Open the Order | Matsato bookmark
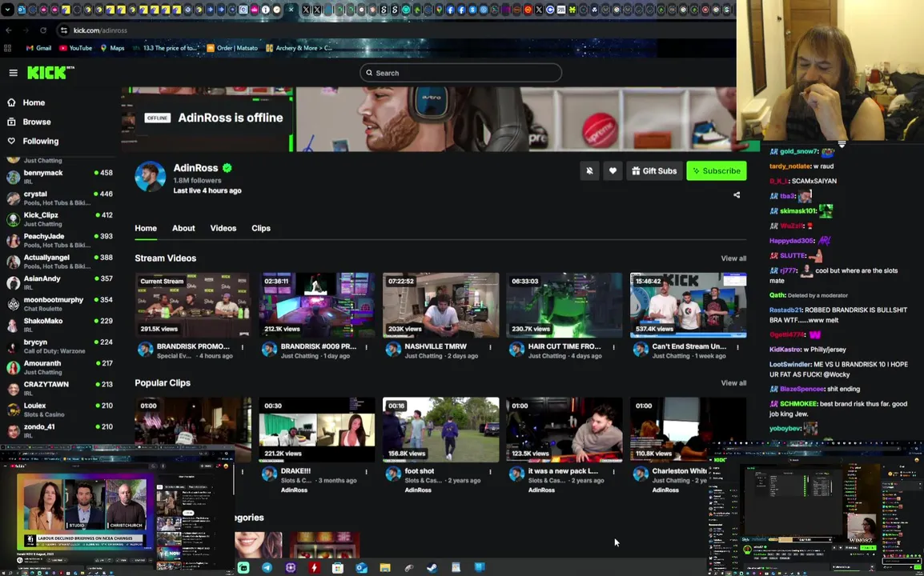 pos(232,48)
